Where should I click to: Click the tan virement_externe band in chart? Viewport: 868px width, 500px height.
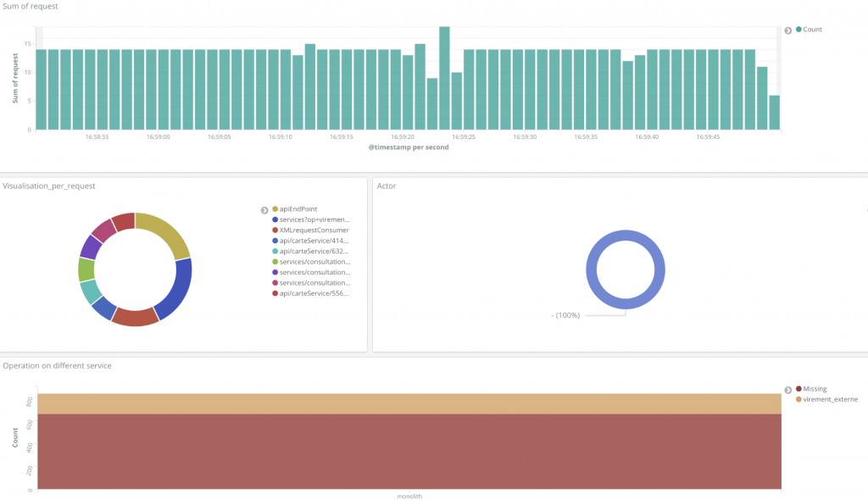pyautogui.click(x=407, y=403)
